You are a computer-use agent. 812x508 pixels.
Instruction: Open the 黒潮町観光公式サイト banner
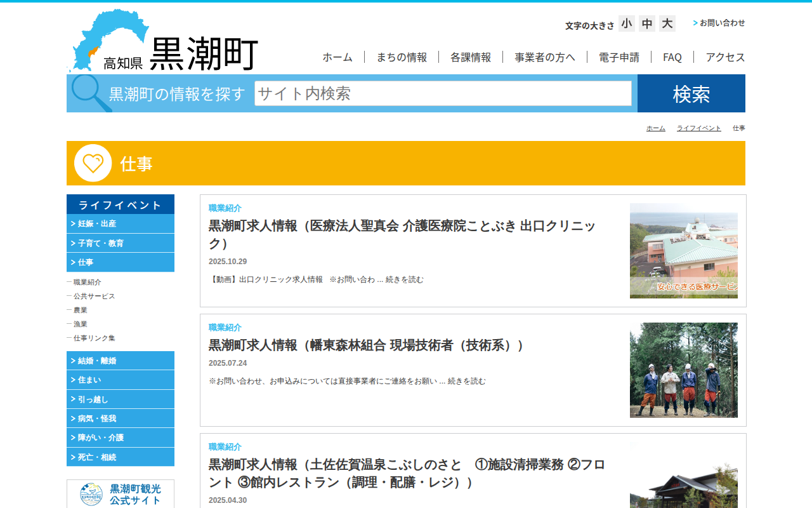coord(121,494)
